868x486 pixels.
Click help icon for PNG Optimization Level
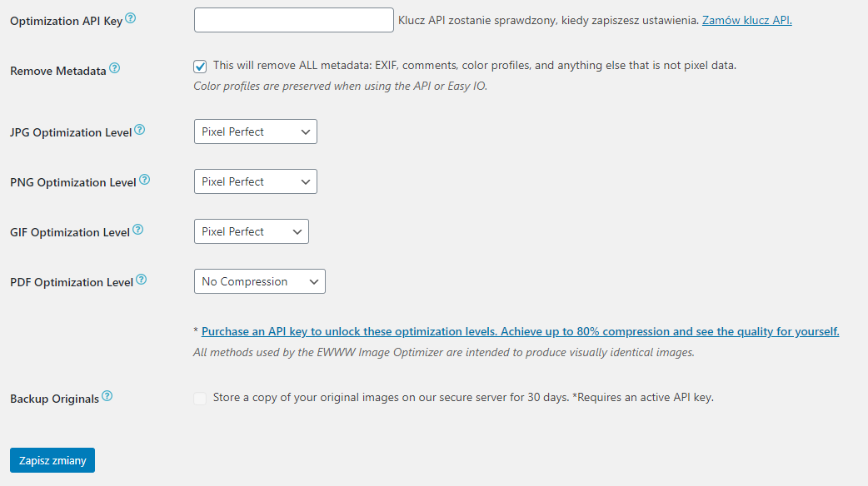[x=145, y=181]
